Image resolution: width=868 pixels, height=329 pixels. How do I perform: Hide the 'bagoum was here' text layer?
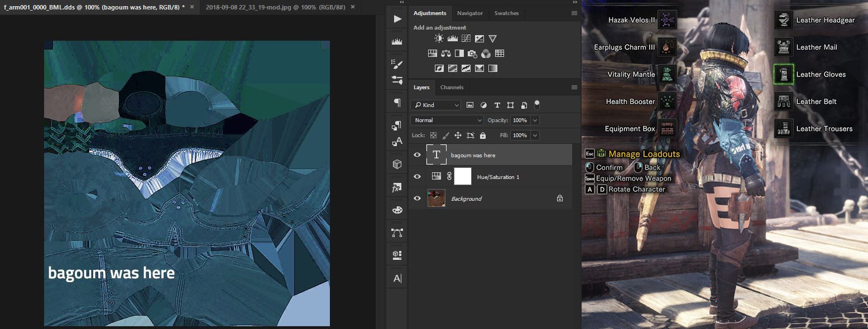point(417,155)
